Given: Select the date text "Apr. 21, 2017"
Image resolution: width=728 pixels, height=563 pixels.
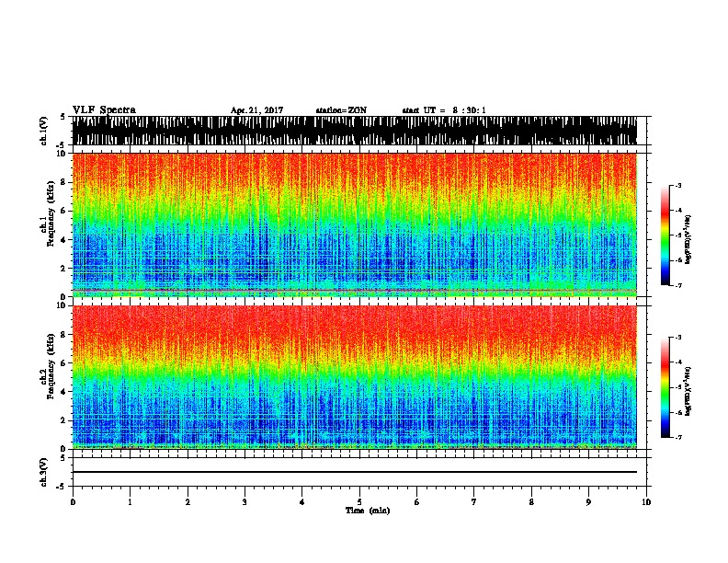Looking at the screenshot, I should pyautogui.click(x=256, y=110).
